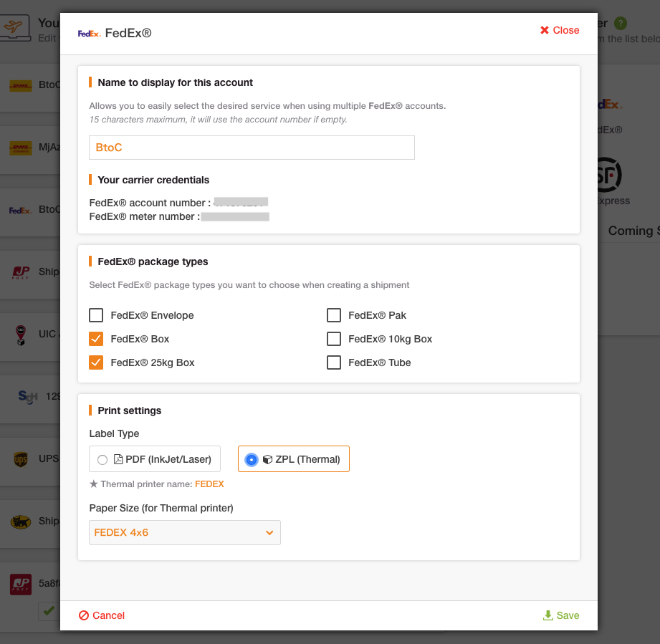660x644 pixels.
Task: Click the airplane laptop icon in page header
Action: pos(15,28)
